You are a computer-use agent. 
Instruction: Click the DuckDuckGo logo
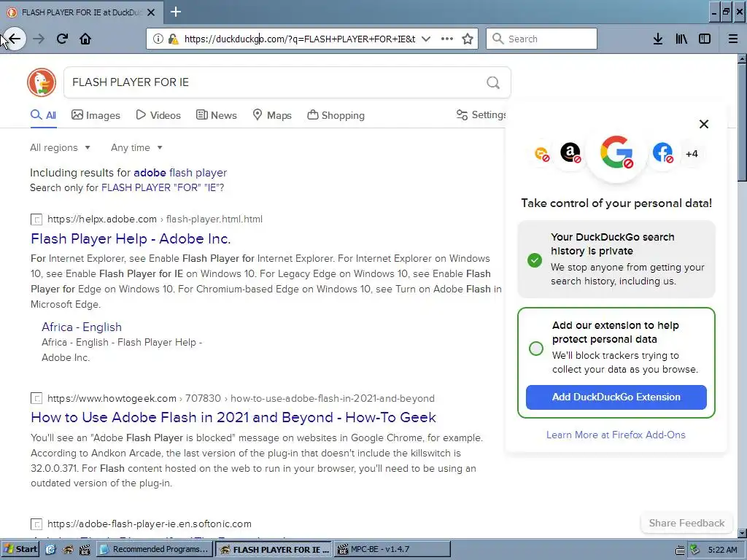tap(42, 82)
